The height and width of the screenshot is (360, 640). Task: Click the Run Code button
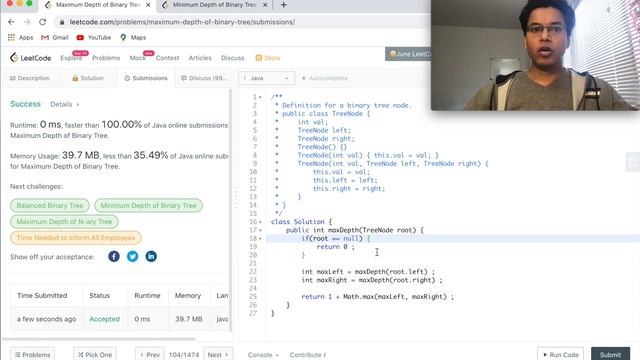point(560,354)
